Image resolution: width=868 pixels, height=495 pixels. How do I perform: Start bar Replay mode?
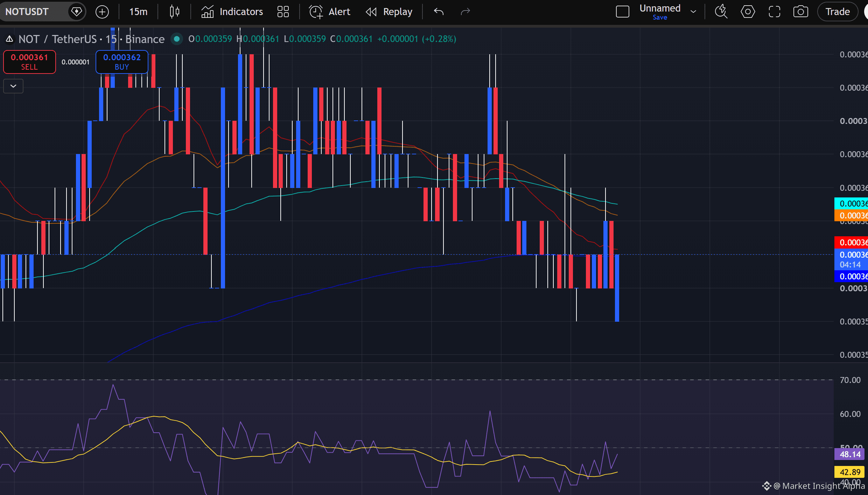click(389, 12)
